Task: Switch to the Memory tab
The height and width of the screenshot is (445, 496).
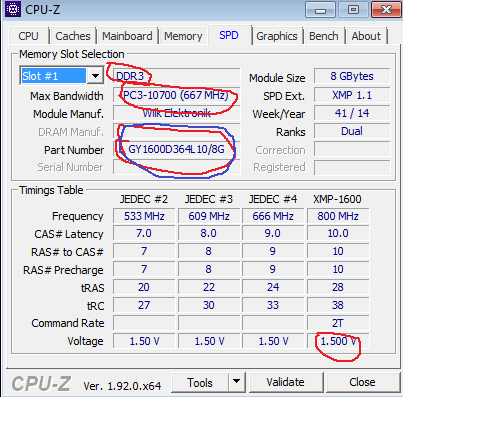Action: pyautogui.click(x=183, y=36)
